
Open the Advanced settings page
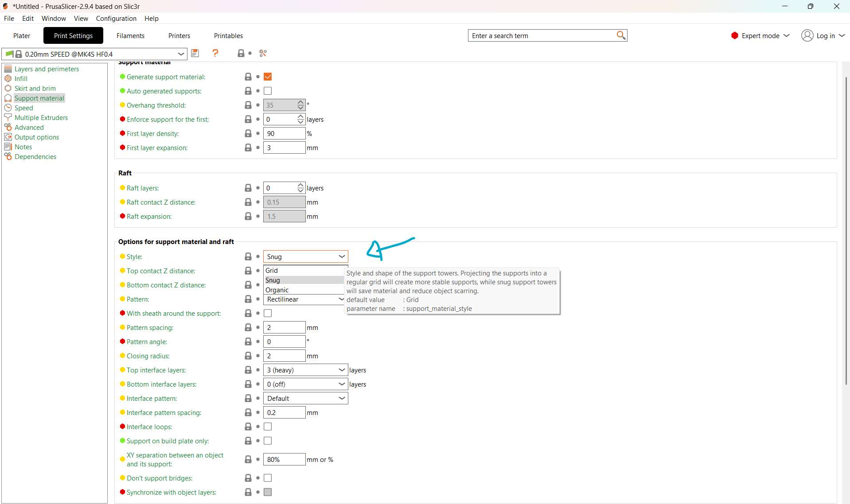[29, 127]
